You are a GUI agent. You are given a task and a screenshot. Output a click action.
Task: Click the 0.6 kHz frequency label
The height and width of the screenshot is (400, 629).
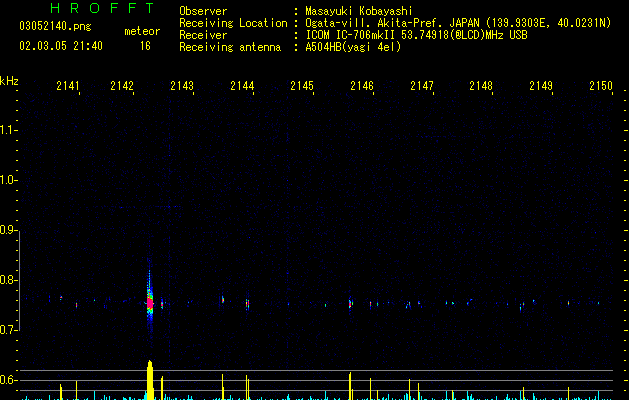[x=8, y=380]
